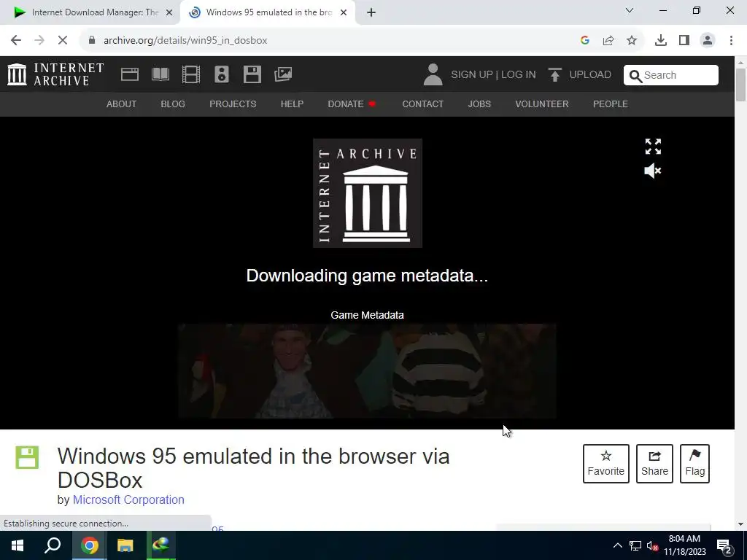Switch to the Internet Download Manager tab
The width and height of the screenshot is (747, 560).
click(90, 12)
